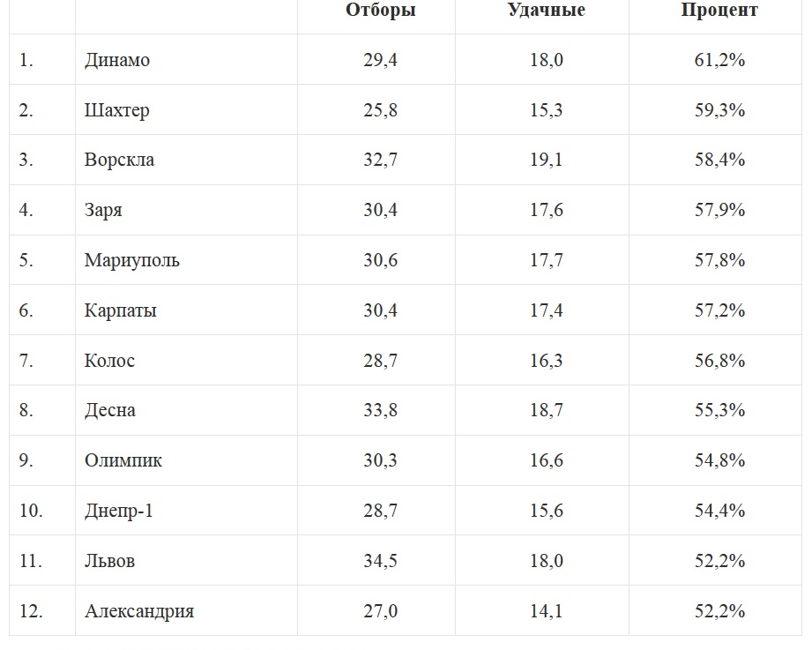Select Львов's 34,5 tackles value
The image size is (812, 650).
pos(380,561)
